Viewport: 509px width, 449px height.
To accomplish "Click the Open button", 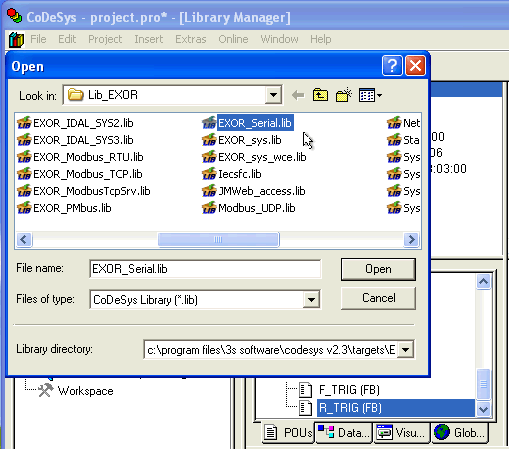I will [x=378, y=269].
